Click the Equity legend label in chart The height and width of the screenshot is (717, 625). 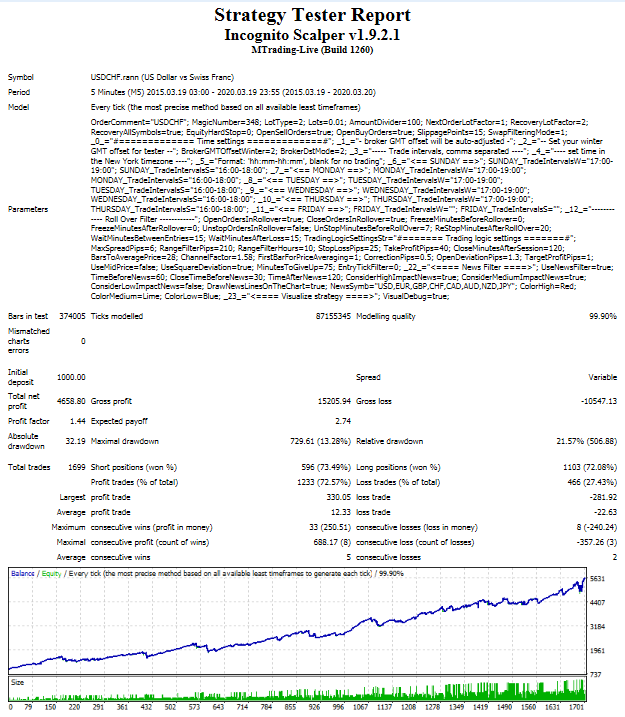(x=52, y=574)
